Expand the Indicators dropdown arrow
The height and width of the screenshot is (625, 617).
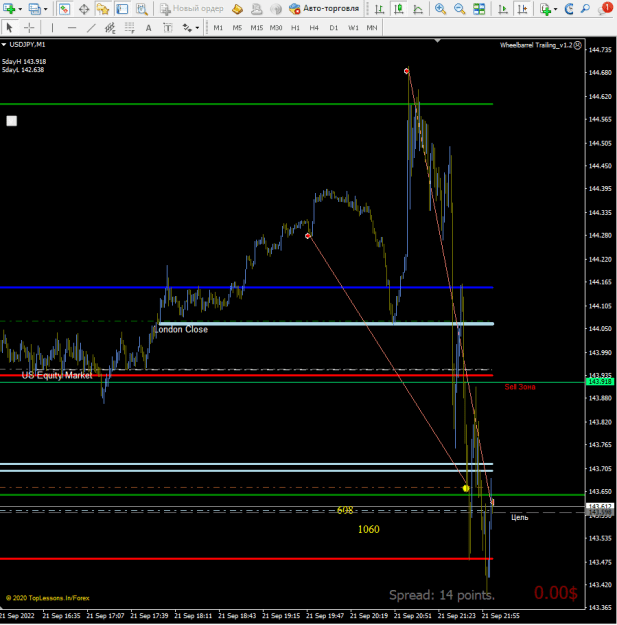(556, 9)
